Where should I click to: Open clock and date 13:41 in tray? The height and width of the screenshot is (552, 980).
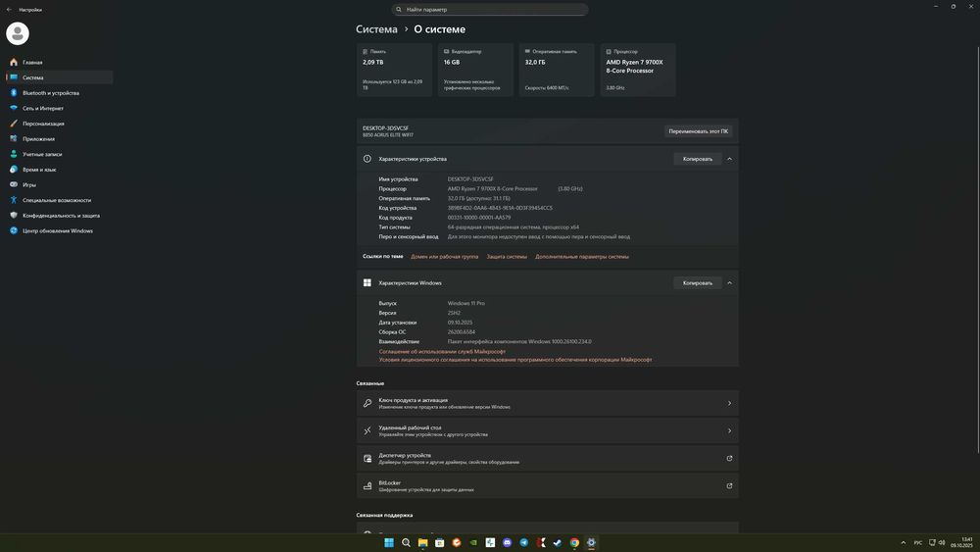tap(962, 542)
